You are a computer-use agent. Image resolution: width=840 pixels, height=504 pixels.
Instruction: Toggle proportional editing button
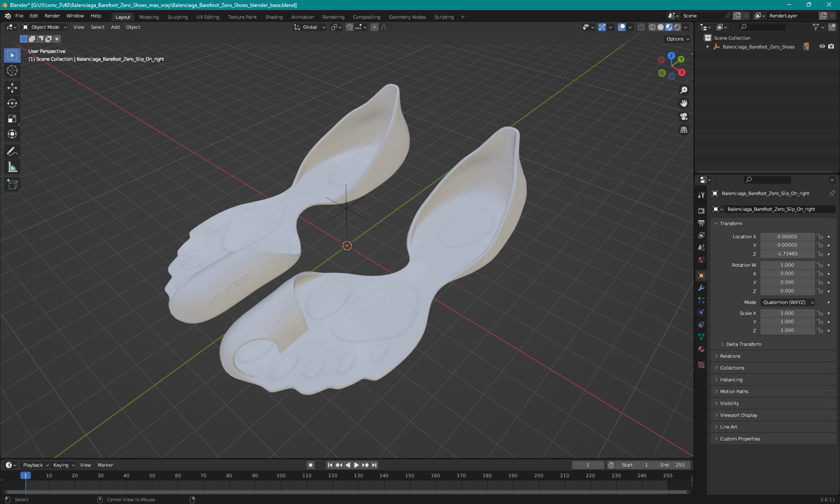(x=374, y=27)
